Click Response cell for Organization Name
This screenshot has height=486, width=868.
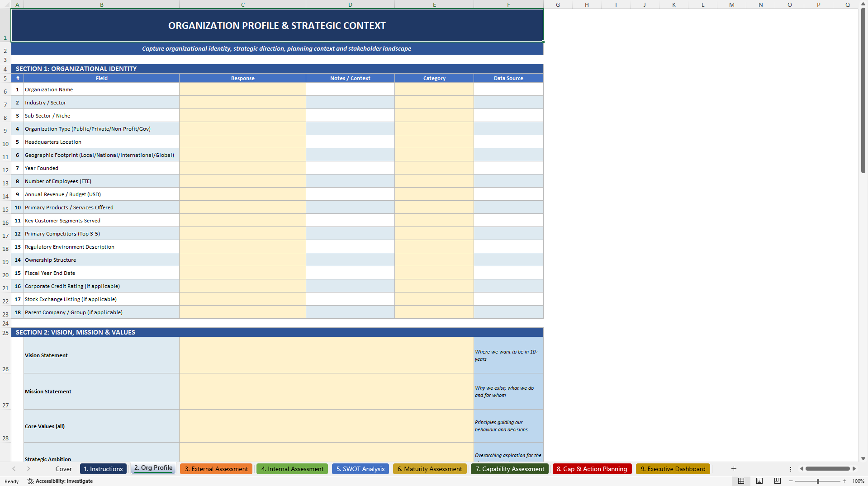(x=242, y=90)
